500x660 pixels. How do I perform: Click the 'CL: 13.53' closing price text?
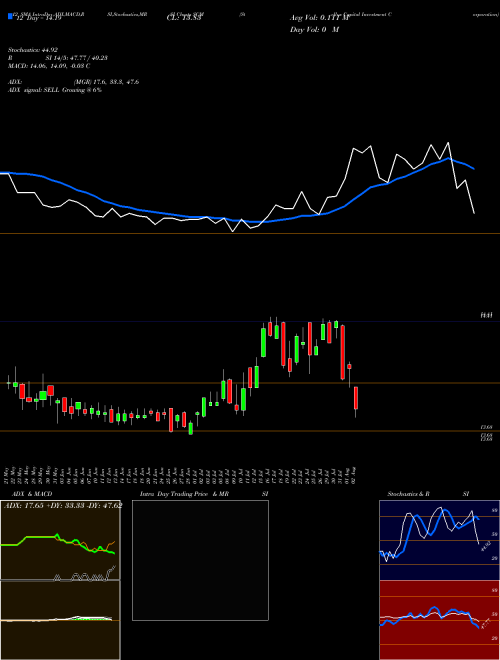183,18
